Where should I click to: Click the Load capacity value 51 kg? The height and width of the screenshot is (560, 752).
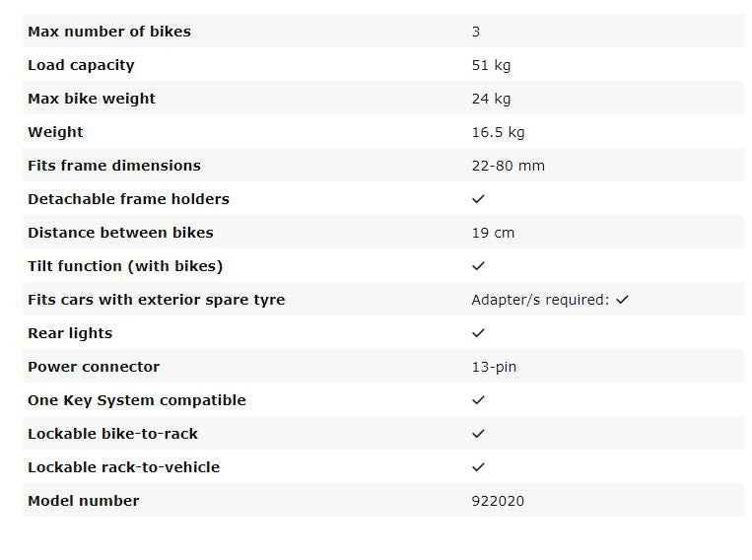[491, 65]
